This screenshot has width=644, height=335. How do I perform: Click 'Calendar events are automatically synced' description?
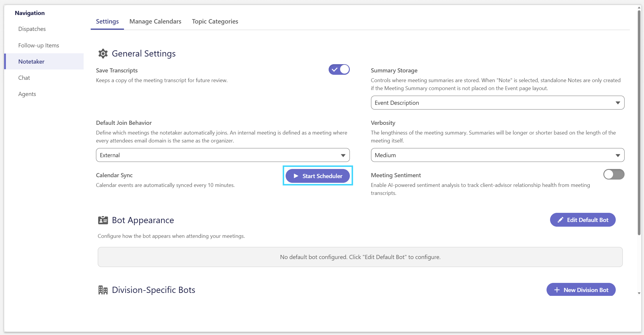pos(165,185)
